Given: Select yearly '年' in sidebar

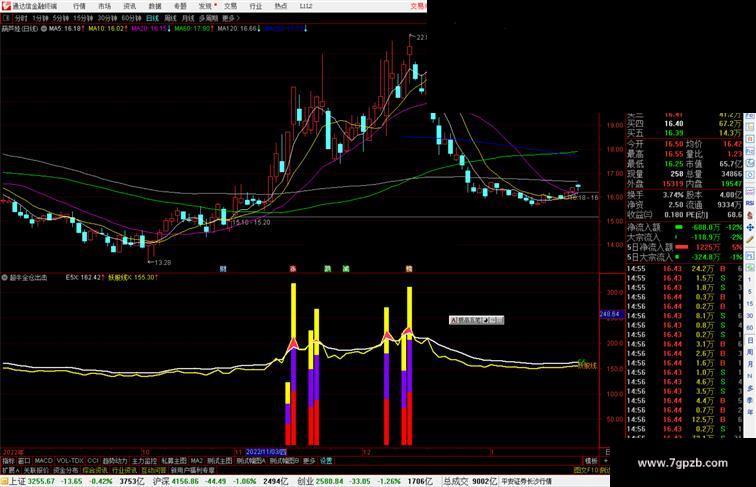Looking at the screenshot, I should 750,412.
